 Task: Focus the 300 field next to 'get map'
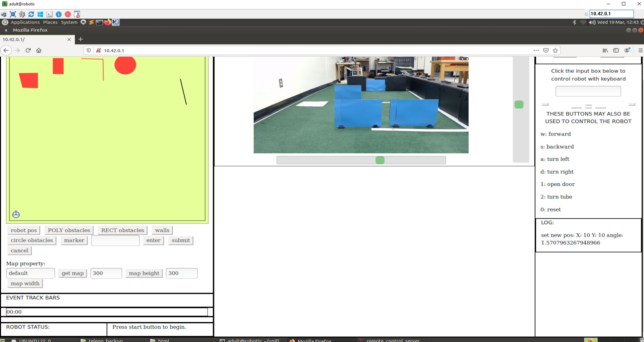106,273
